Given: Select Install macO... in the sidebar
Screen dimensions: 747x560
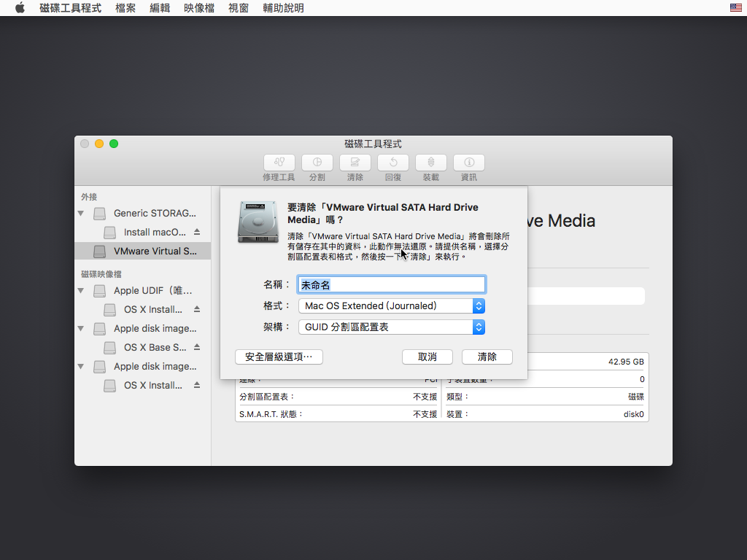Looking at the screenshot, I should pos(142,232).
